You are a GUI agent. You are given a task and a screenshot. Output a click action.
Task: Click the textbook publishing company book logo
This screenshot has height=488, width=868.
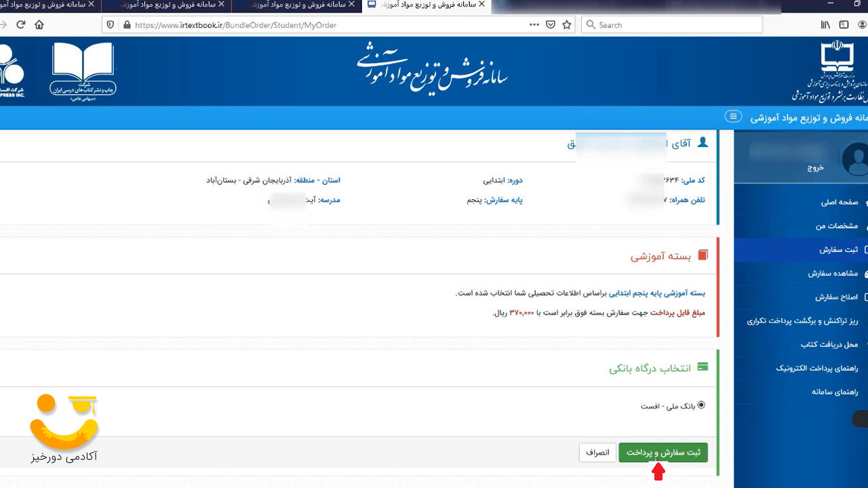click(81, 68)
